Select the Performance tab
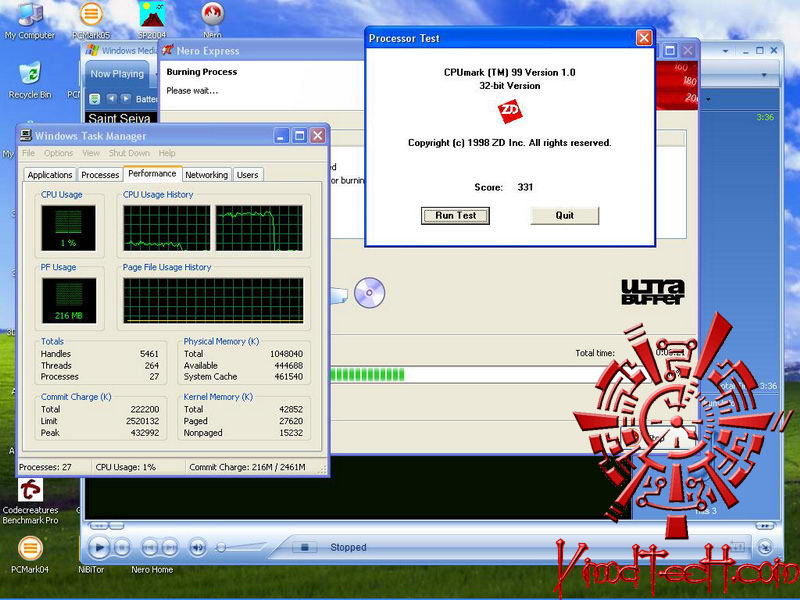The image size is (800, 600). [152, 173]
